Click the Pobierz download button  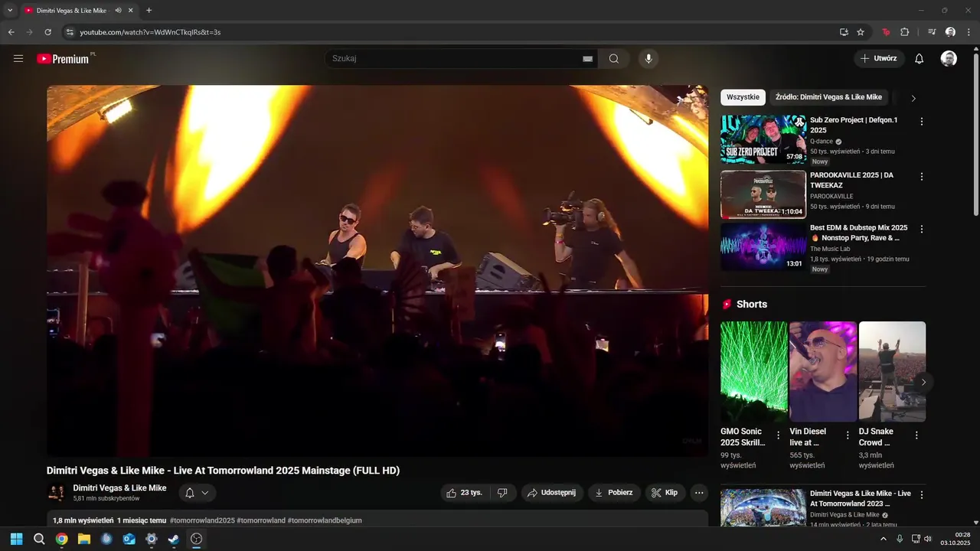pyautogui.click(x=614, y=493)
